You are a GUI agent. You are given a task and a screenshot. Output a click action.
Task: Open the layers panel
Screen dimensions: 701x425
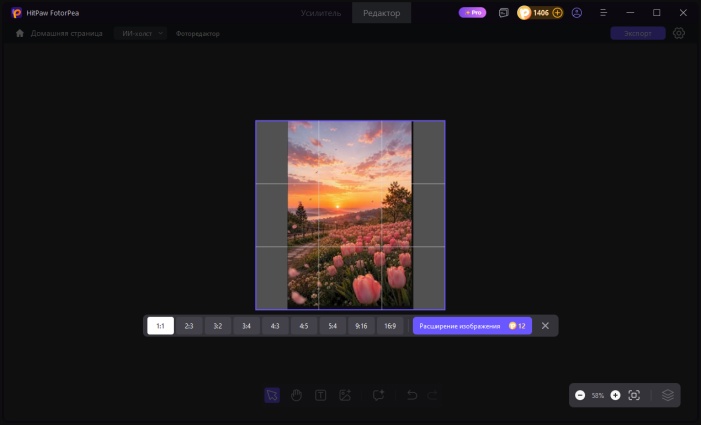tap(667, 395)
